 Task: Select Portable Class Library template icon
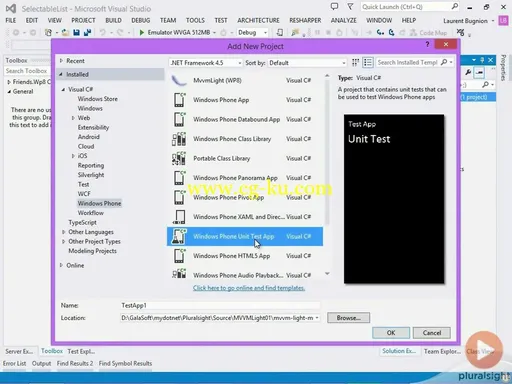[x=179, y=158]
